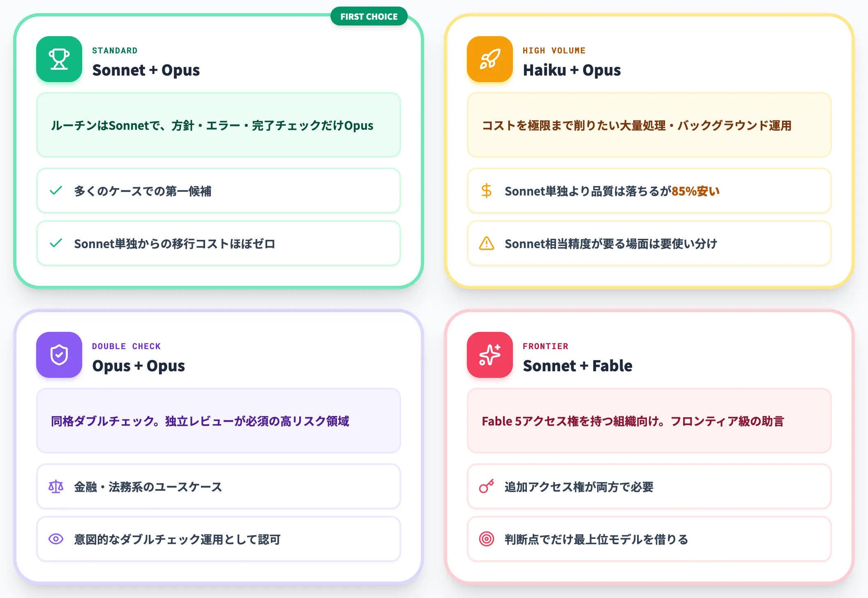This screenshot has height=598, width=868.
Task: Click the highlighted 85%安い text
Action: click(695, 191)
